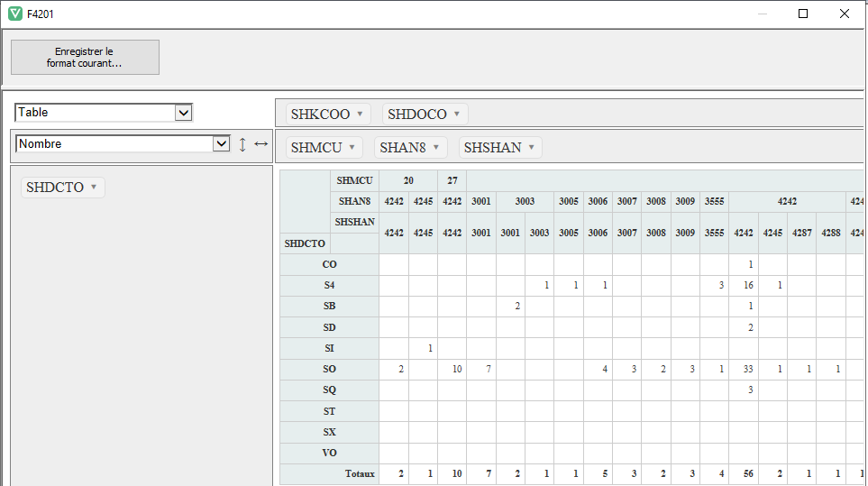The image size is (868, 486).
Task: Click the Totaux row header
Action: [329, 473]
